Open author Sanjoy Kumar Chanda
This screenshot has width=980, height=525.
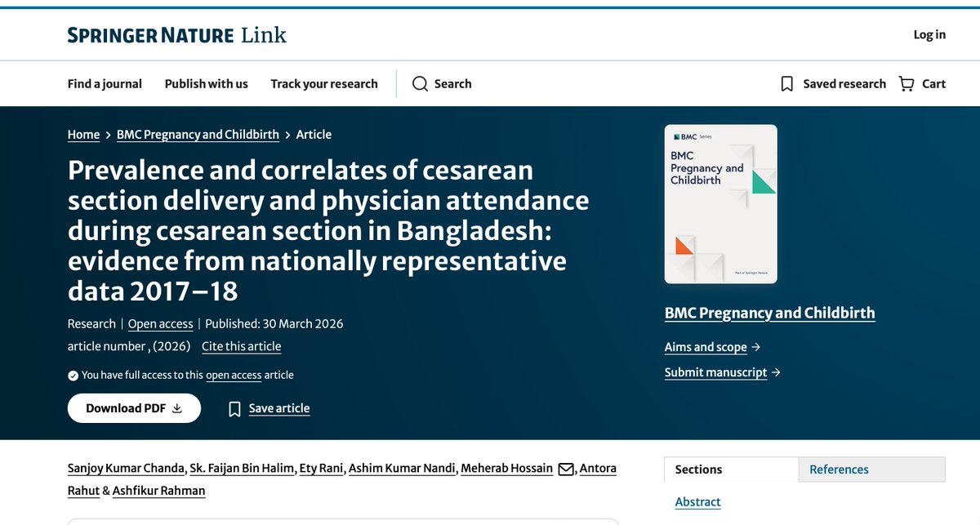[126, 469]
